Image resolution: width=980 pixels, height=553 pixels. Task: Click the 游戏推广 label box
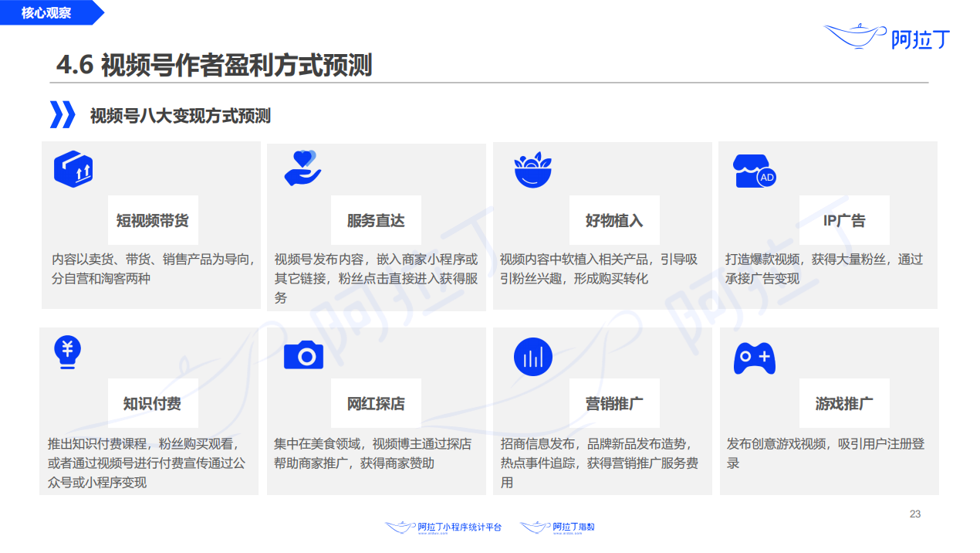click(x=844, y=403)
